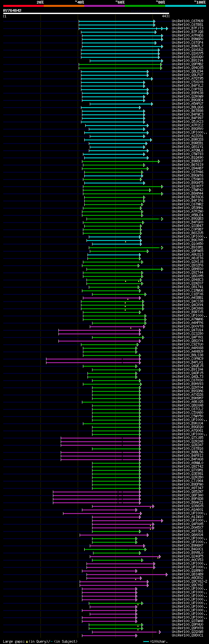Select label UniRef100_C0PNC9

tap(187, 359)
